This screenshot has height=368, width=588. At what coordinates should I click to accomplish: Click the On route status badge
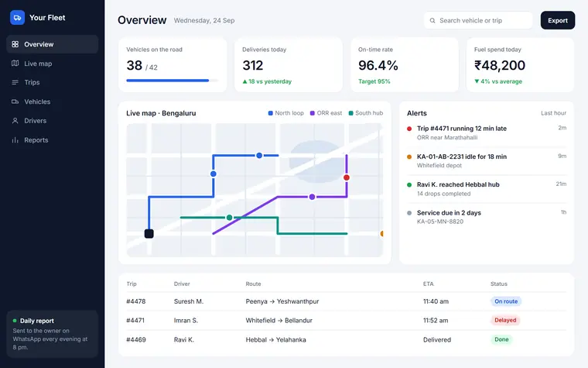pos(506,301)
